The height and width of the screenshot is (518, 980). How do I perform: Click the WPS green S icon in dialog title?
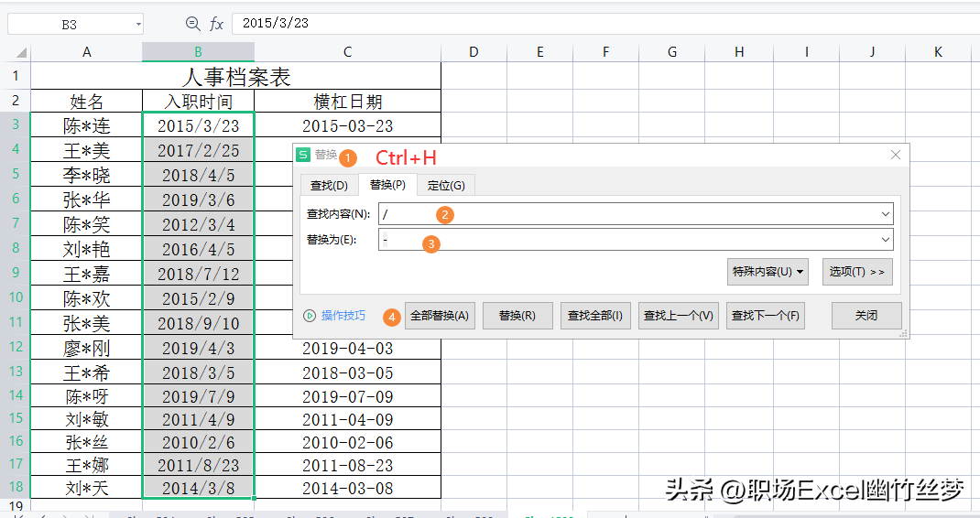pos(303,155)
